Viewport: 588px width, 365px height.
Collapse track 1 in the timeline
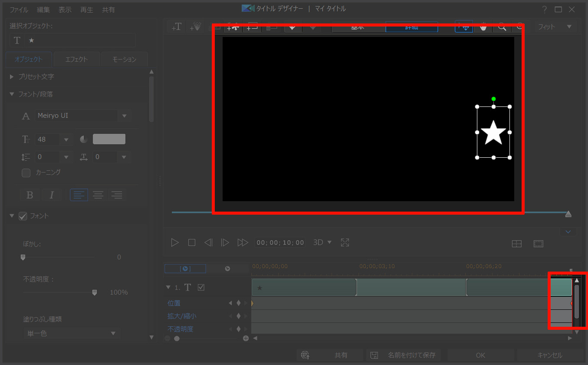168,287
